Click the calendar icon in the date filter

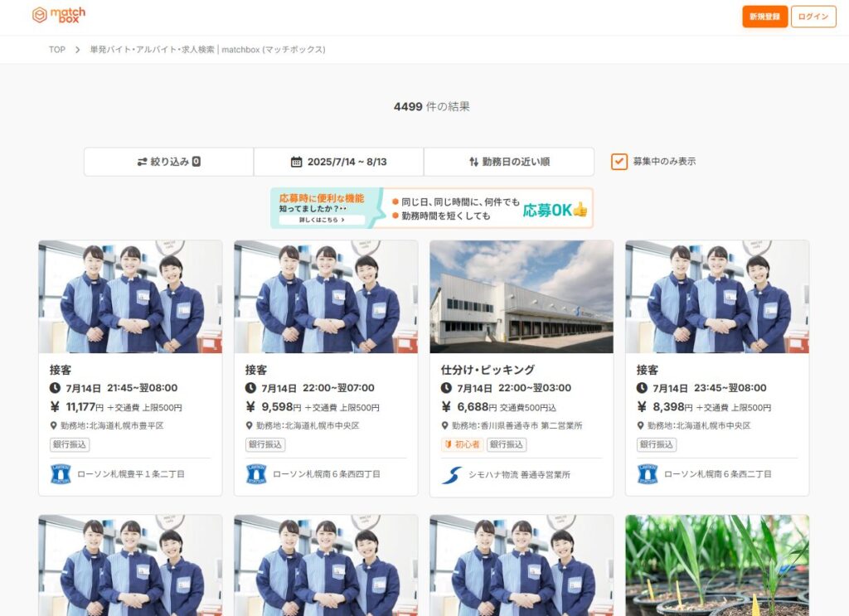coord(296,162)
